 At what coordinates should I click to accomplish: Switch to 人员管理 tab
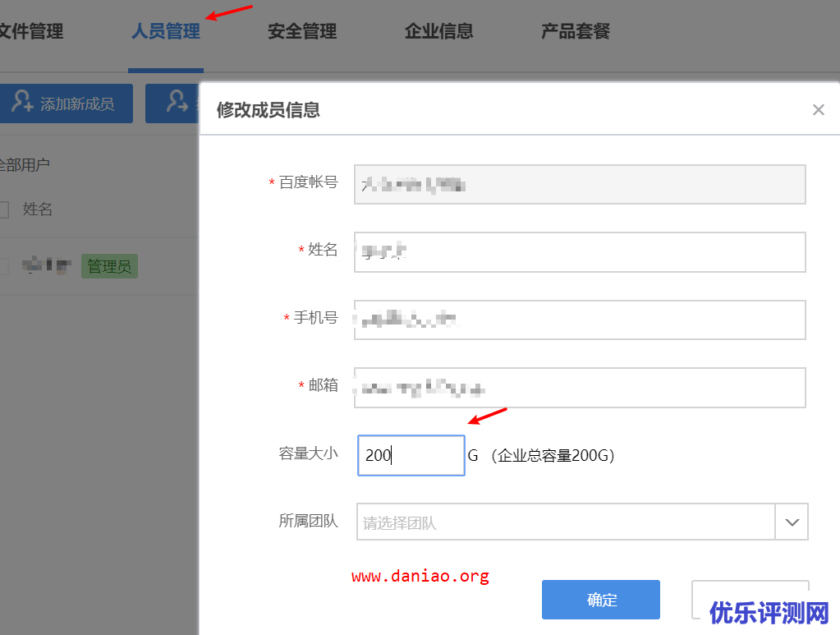[166, 32]
